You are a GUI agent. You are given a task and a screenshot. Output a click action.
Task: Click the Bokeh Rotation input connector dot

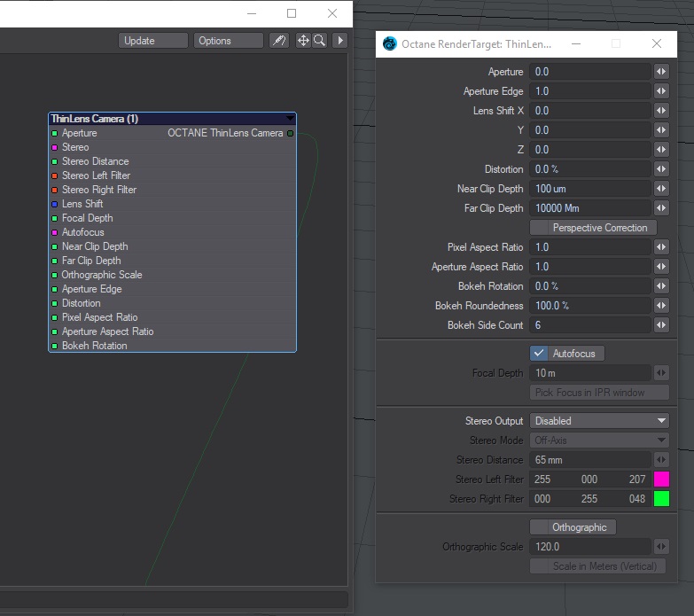[54, 346]
